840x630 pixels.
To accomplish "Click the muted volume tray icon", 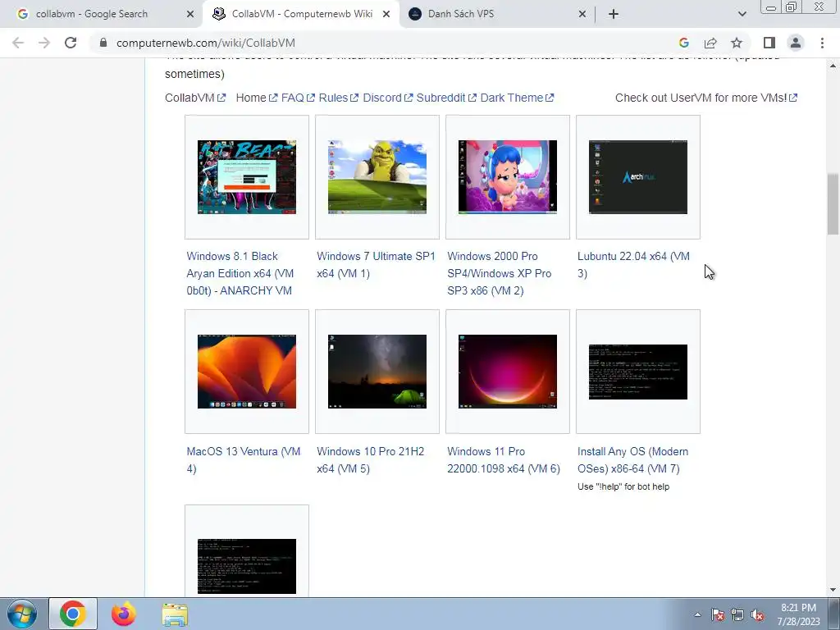I will tap(757, 614).
